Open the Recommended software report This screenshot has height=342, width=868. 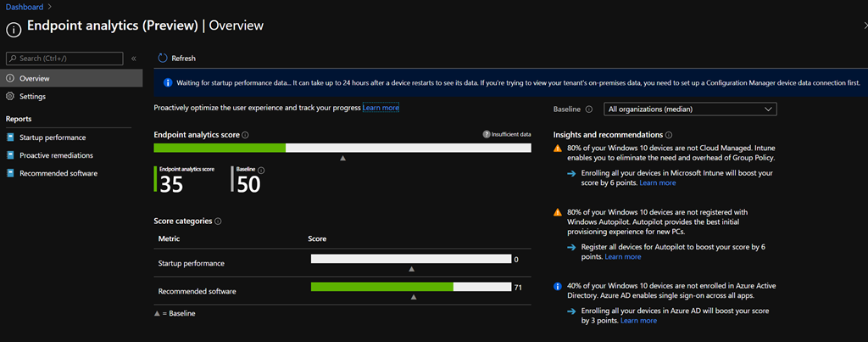tap(58, 173)
